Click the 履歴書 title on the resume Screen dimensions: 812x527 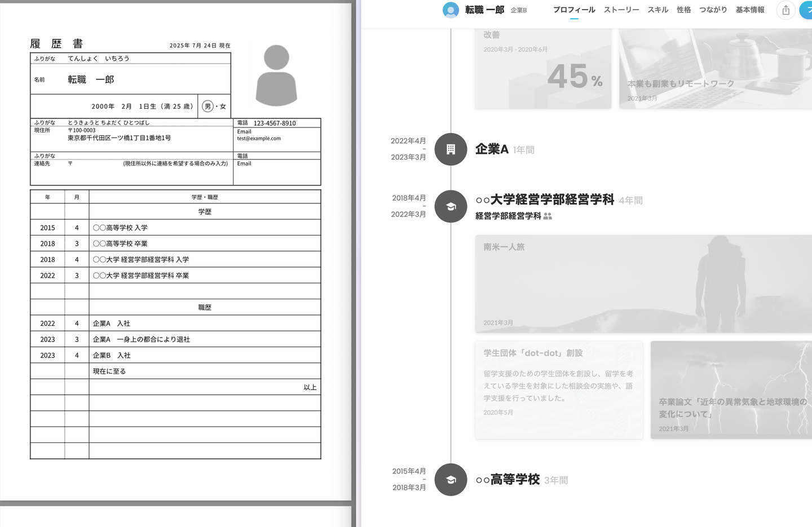pos(56,43)
